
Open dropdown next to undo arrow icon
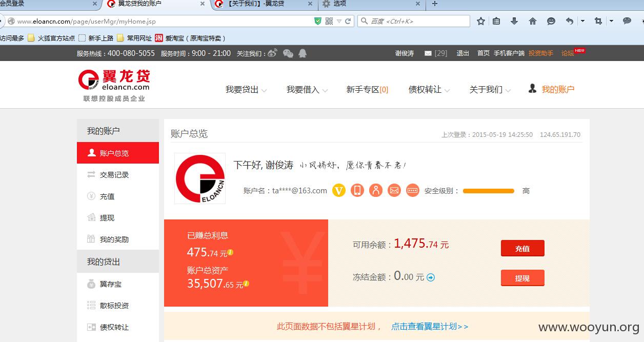click(x=582, y=21)
